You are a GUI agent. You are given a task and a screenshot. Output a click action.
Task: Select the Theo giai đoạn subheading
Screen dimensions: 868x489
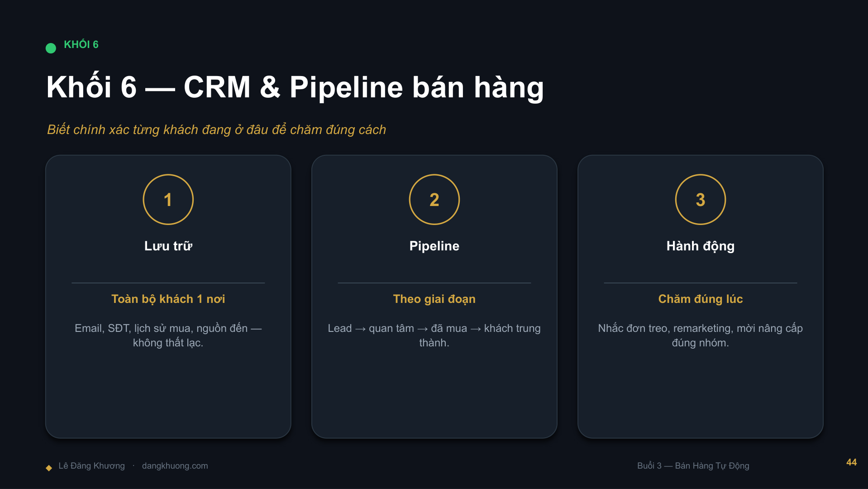coord(434,299)
